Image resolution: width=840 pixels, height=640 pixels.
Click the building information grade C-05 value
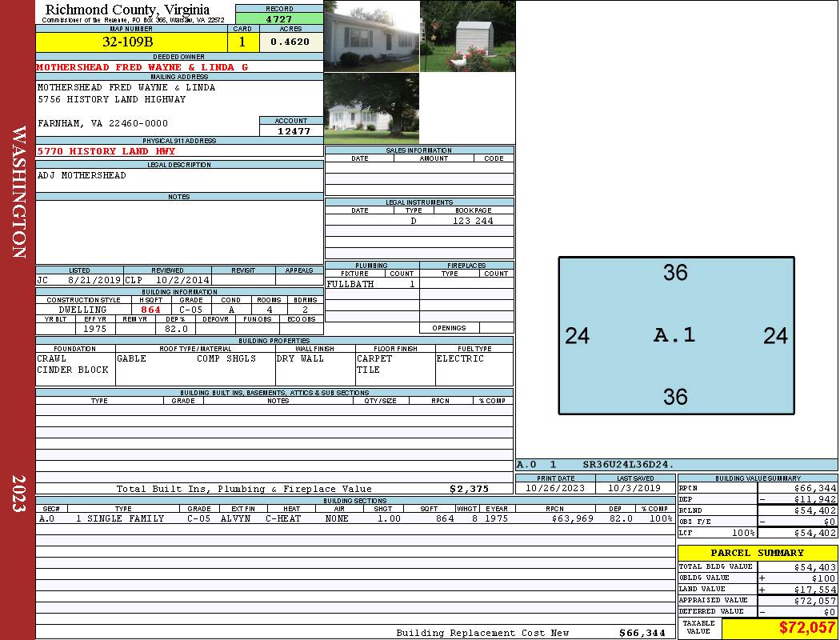point(190,310)
